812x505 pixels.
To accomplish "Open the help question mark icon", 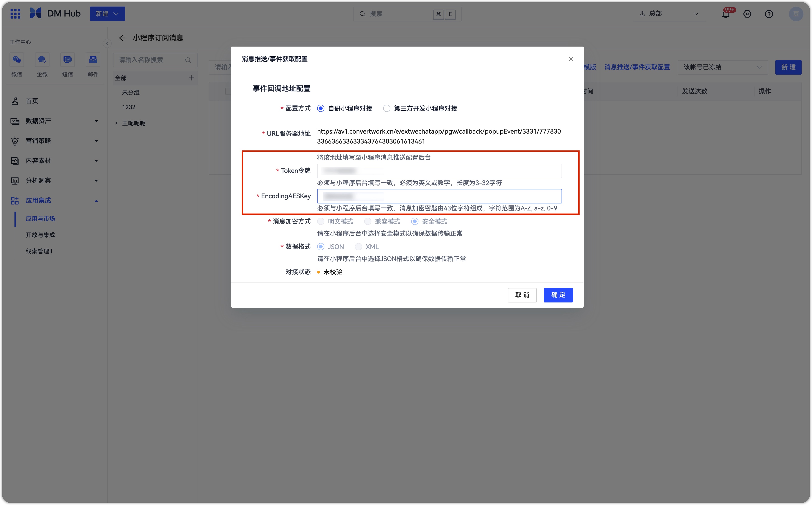I will point(769,14).
